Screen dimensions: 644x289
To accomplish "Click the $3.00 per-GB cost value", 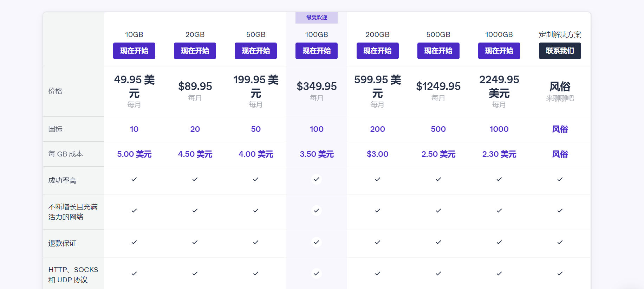I will [x=377, y=154].
